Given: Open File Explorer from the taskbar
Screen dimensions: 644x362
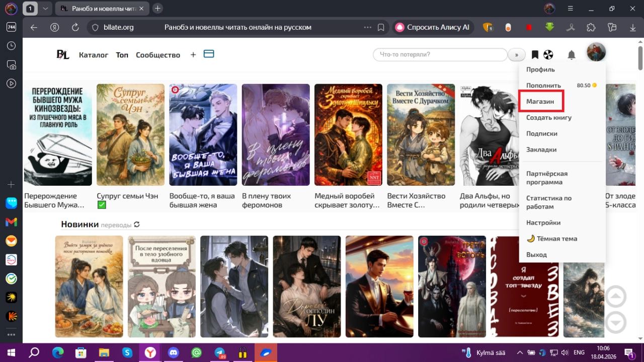Looking at the screenshot, I should point(104,352).
